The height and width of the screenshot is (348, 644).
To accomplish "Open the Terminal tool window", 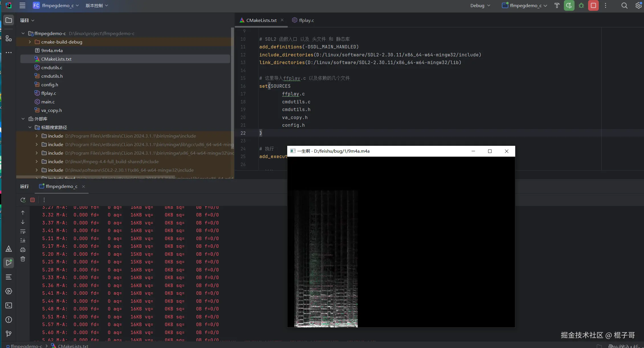I will click(x=9, y=306).
